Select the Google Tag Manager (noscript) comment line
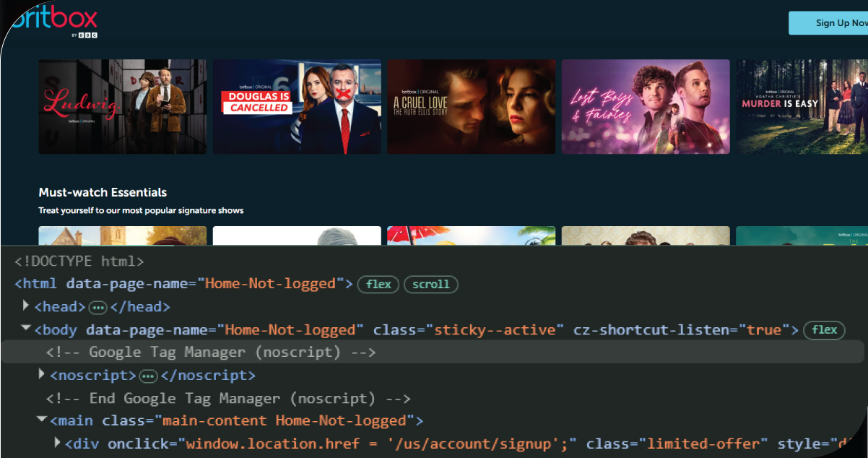This screenshot has width=868, height=458. coord(211,353)
